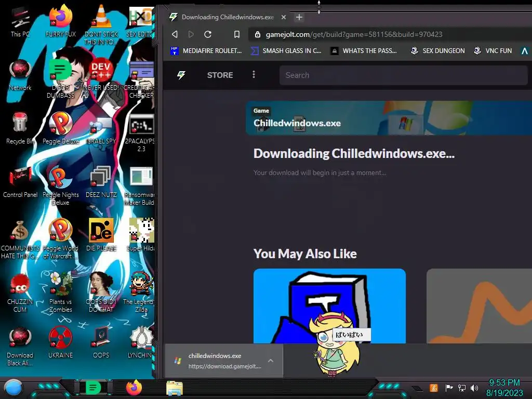The height and width of the screenshot is (399, 532).
Task: Open the red fuzzy Chuzzle game shortcut
Action: (x=20, y=293)
